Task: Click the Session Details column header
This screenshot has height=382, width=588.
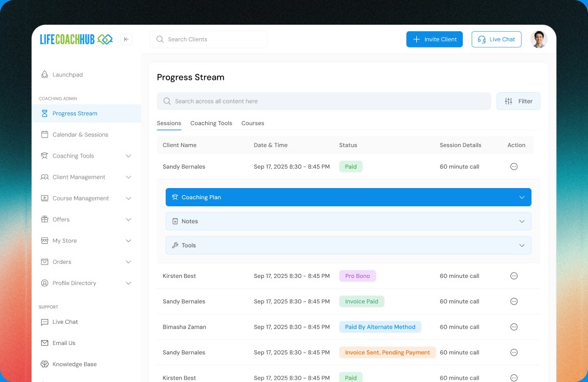Action: point(460,145)
